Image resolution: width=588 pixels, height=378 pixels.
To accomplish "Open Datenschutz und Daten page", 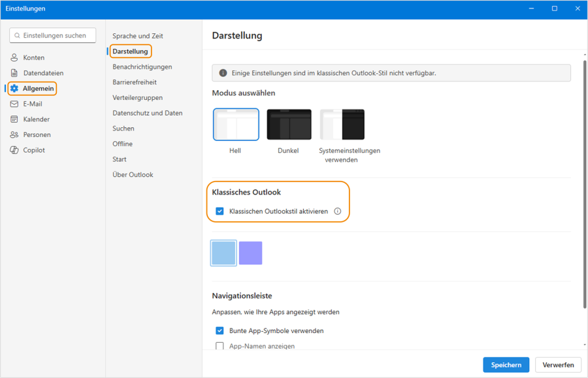I will [x=148, y=113].
